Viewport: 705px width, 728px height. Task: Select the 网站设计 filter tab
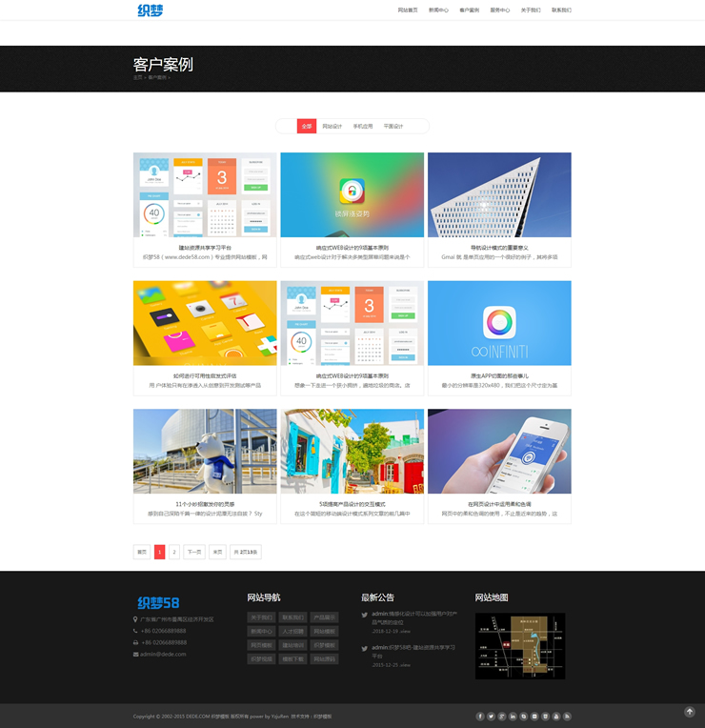[x=332, y=126]
